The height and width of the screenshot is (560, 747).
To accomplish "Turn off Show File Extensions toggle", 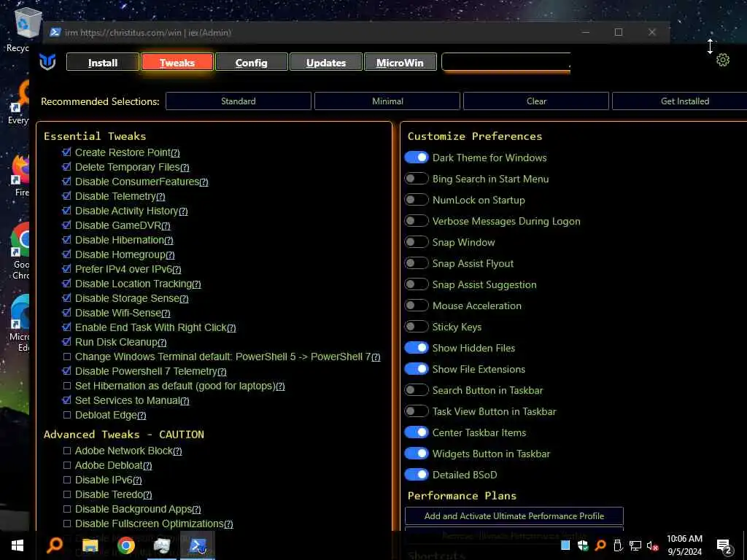I will point(417,369).
